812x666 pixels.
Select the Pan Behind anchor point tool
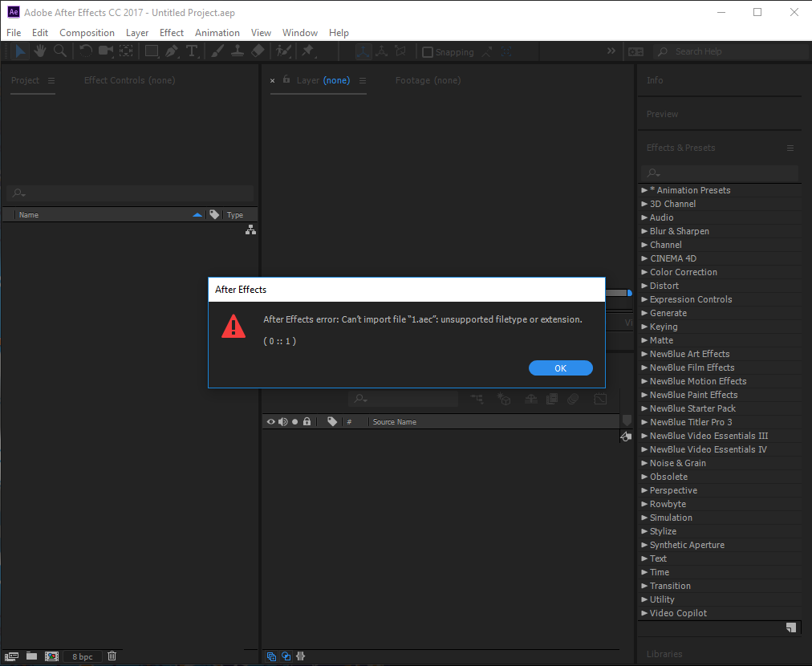tap(126, 51)
